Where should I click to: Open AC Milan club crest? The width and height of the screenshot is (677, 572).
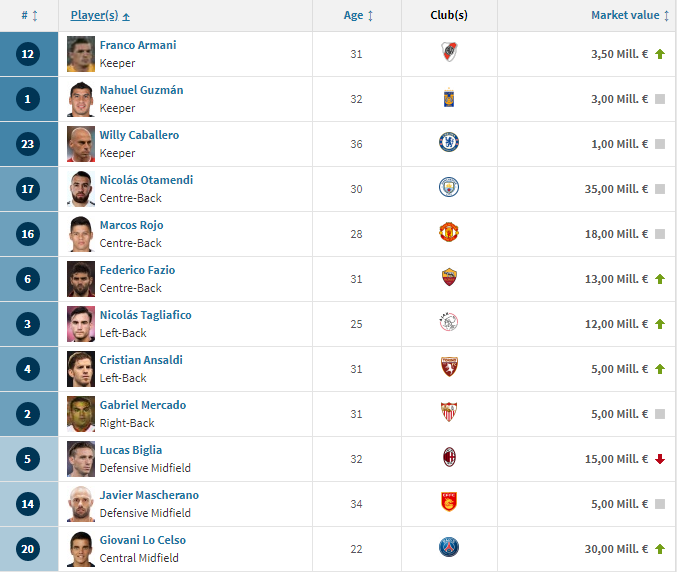[x=449, y=457]
